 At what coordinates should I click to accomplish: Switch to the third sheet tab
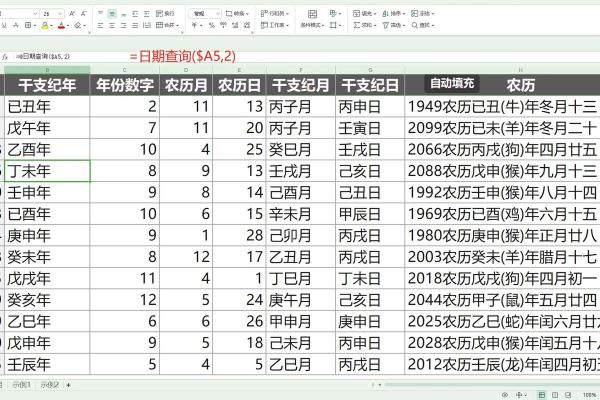[x=50, y=385]
